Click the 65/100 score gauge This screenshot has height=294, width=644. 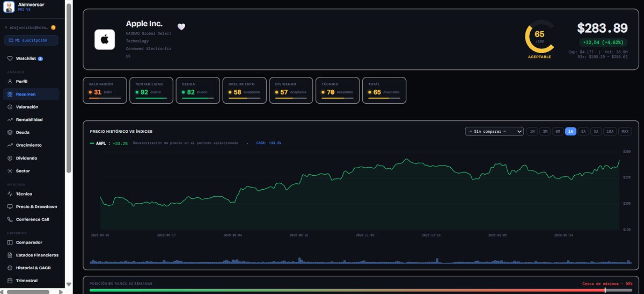pyautogui.click(x=539, y=38)
